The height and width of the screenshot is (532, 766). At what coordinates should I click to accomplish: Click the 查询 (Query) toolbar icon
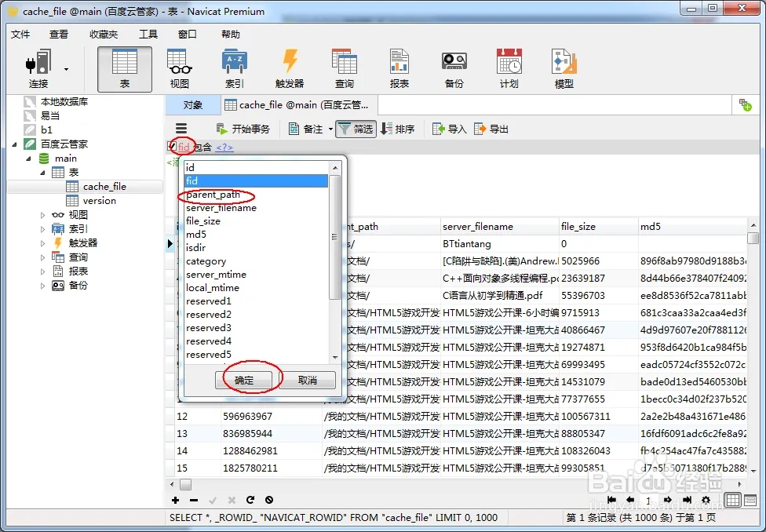(x=345, y=68)
